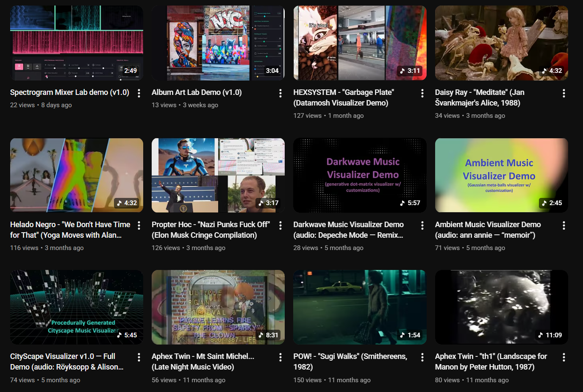Open options menu for POW! Sugi Walks video
The height and width of the screenshot is (392, 583).
[x=422, y=357]
